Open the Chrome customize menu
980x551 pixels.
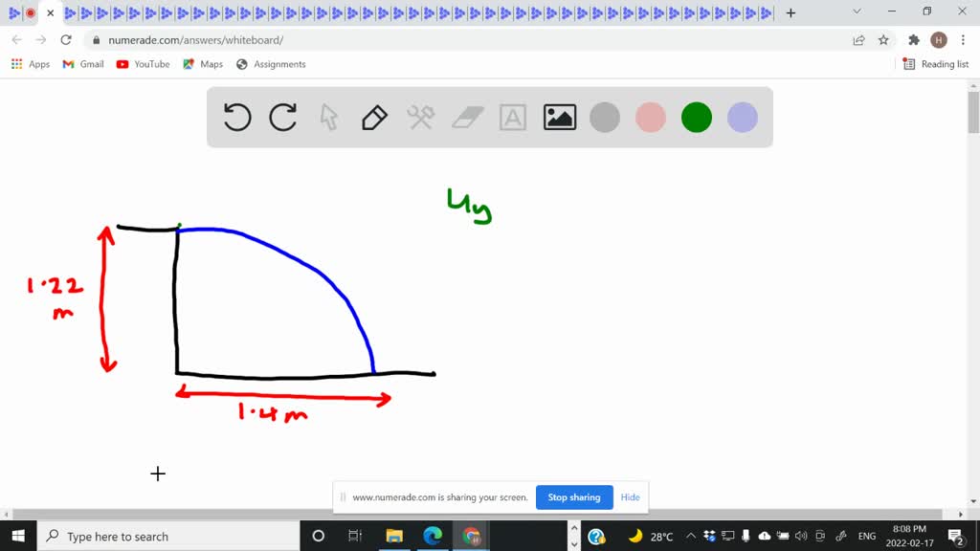[962, 40]
